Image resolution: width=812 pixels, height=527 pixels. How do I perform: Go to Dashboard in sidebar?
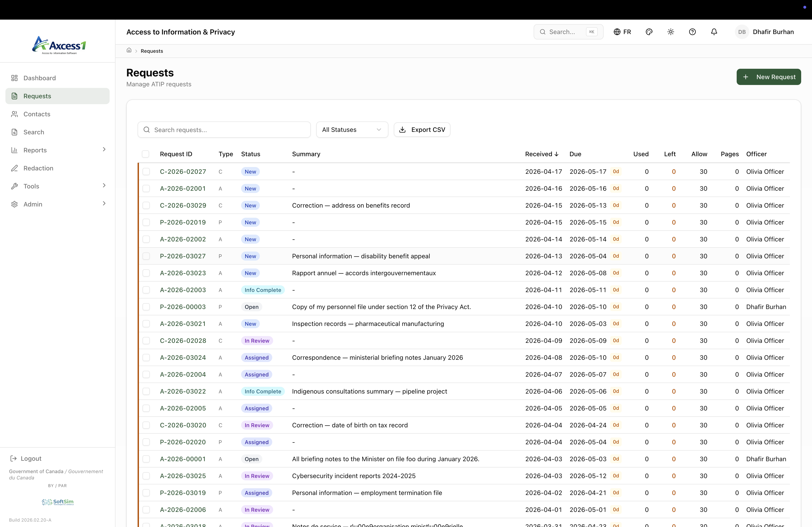39,78
